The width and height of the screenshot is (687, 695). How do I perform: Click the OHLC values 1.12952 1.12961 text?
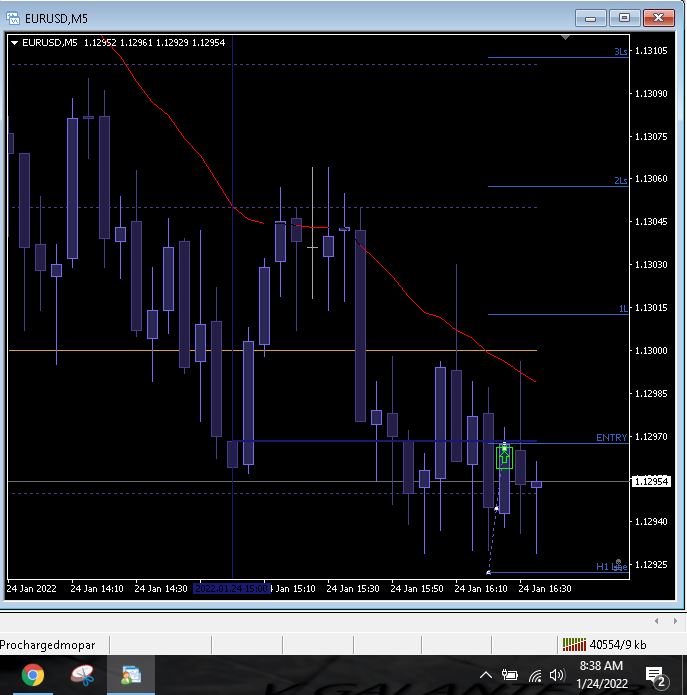click(118, 43)
